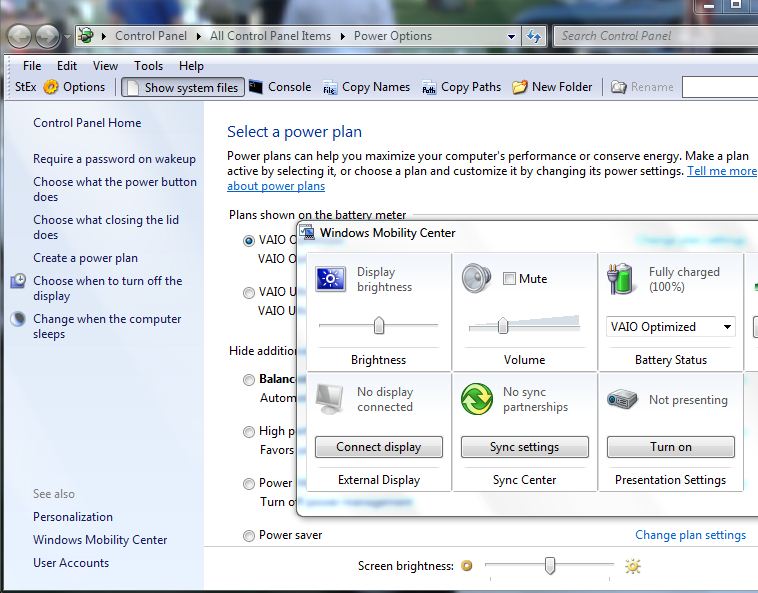Click the Mobility Center volume slider thumb
Screen dimensions: 758x593
[503, 326]
